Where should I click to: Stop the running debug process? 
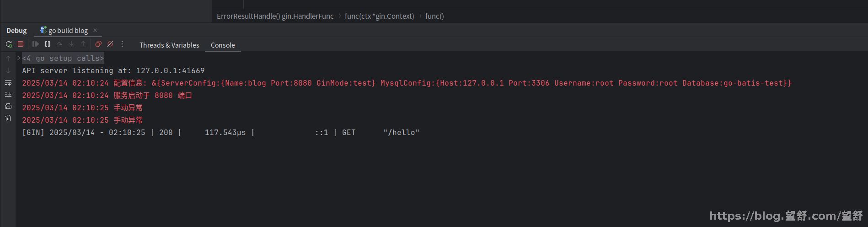[x=21, y=44]
